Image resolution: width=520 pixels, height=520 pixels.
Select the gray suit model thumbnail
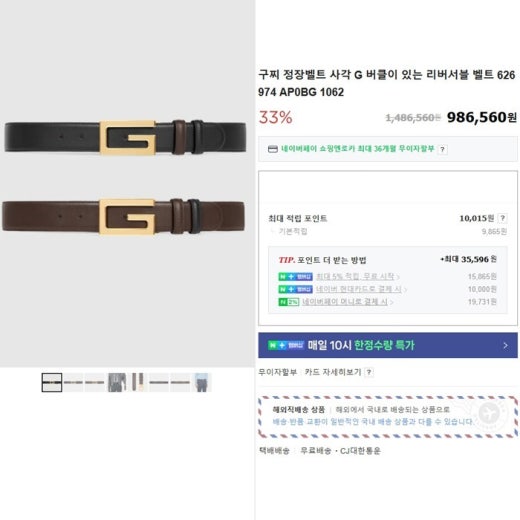point(116,382)
